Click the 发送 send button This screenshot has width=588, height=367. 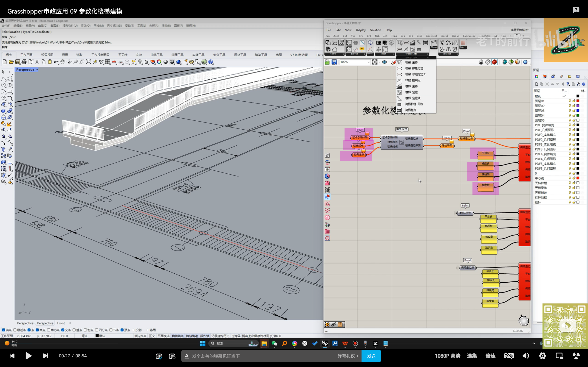tap(371, 356)
